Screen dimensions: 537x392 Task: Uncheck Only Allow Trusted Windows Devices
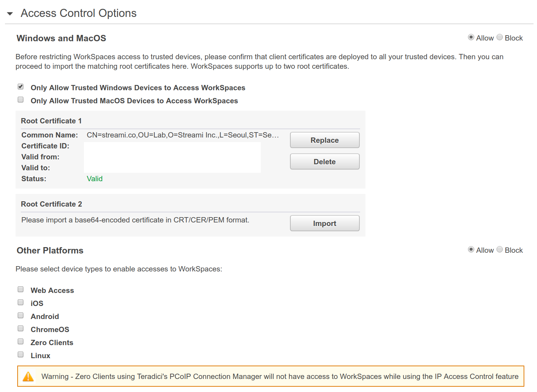point(21,87)
